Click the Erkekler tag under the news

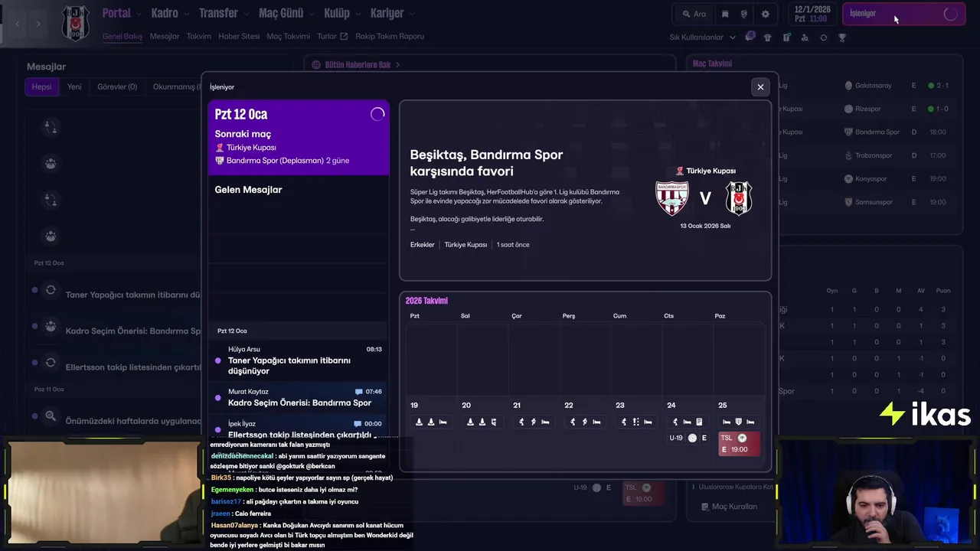click(422, 245)
